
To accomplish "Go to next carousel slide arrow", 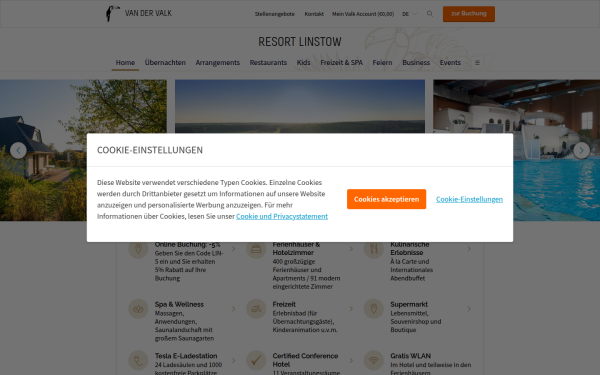I will 581,150.
